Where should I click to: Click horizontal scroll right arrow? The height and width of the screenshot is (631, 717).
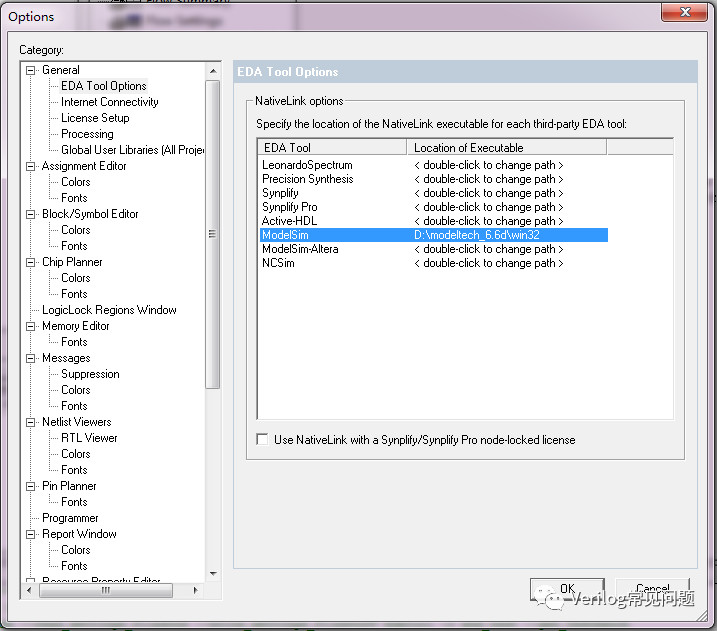pos(196,590)
